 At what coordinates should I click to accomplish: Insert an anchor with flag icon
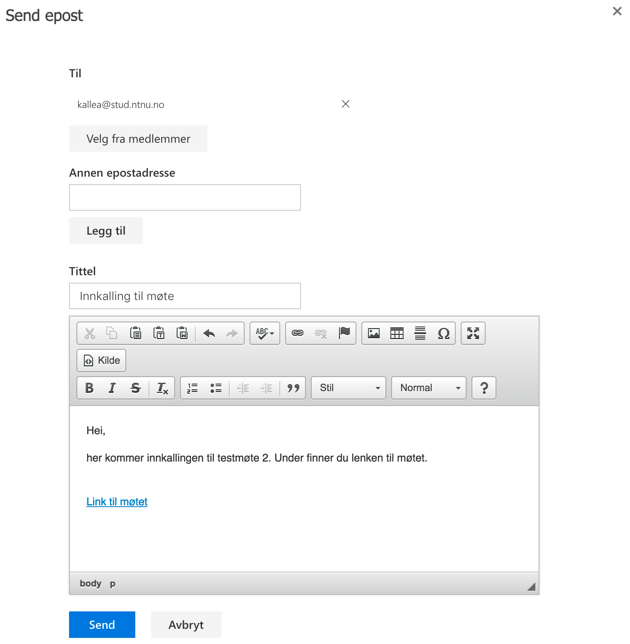[344, 333]
